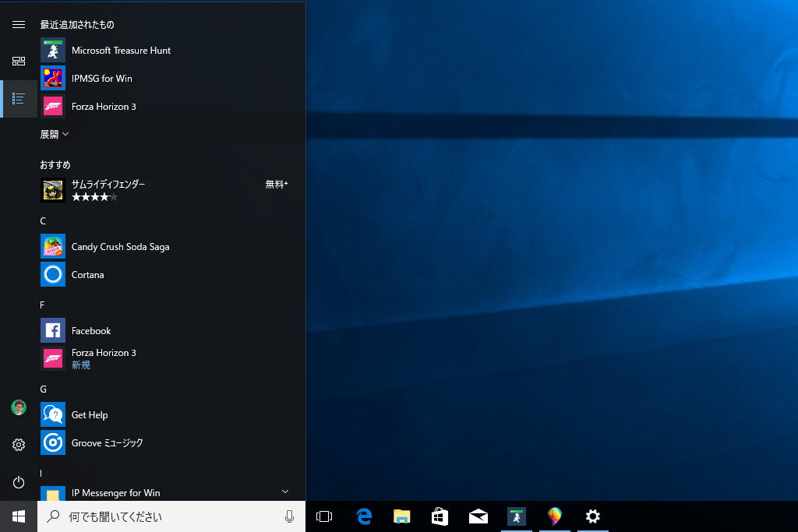
Task: Open the Get Help app
Action: [x=90, y=415]
